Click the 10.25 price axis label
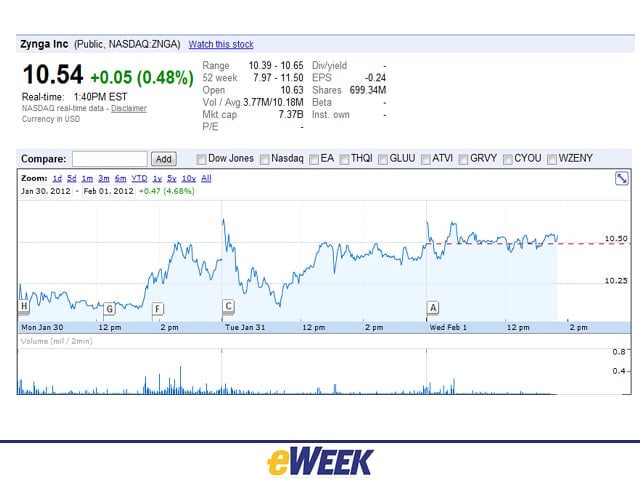The image size is (640, 480). click(616, 281)
